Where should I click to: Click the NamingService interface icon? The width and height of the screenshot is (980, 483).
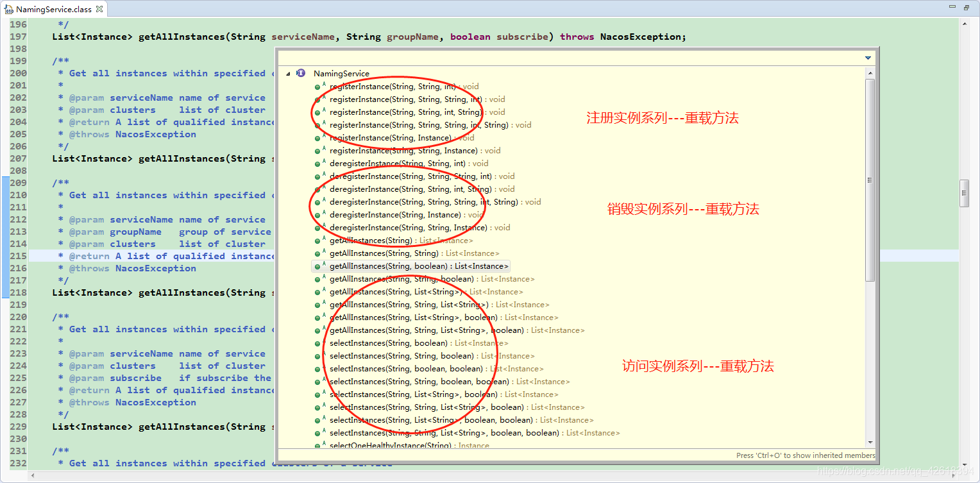coord(301,74)
